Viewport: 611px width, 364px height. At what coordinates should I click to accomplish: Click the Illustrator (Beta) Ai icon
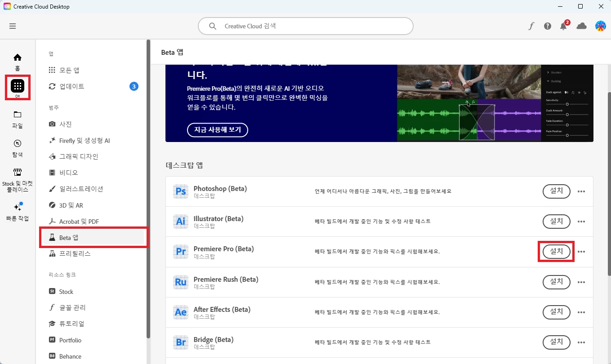point(181,222)
